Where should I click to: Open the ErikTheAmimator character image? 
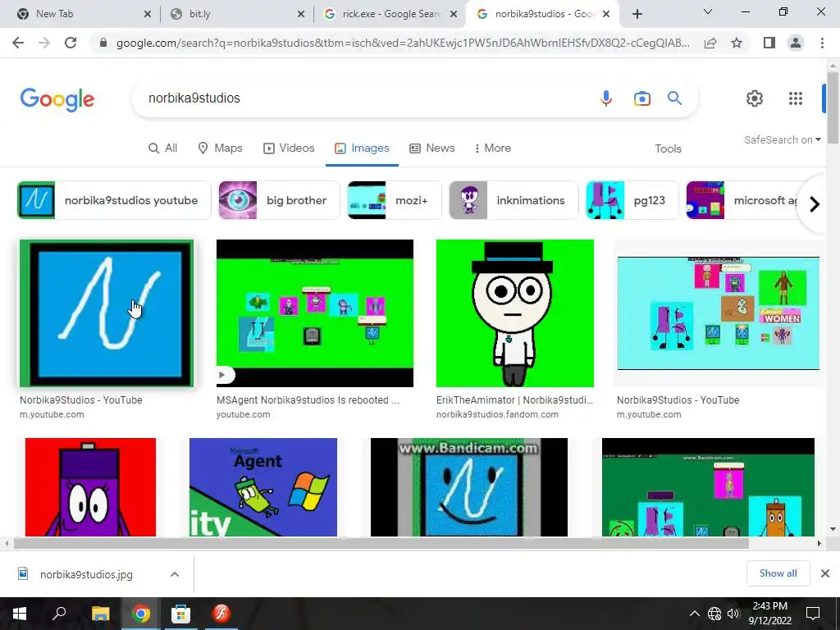[x=515, y=313]
